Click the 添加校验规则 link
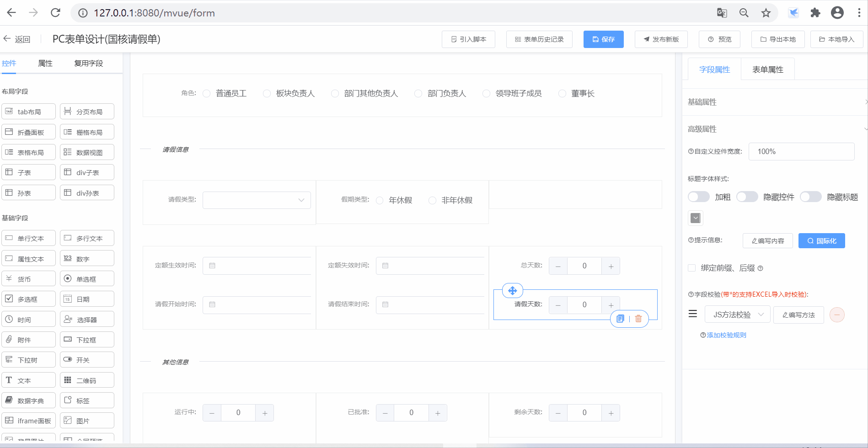The width and height of the screenshot is (868, 448). point(726,335)
